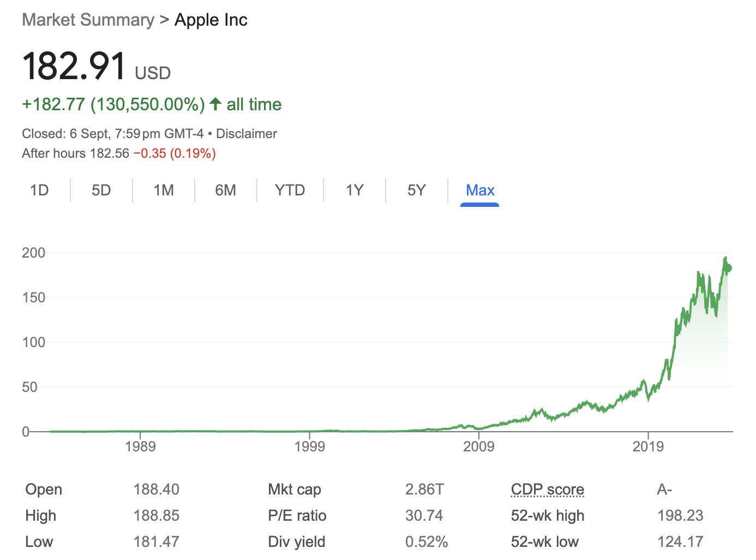Image resolution: width=756 pixels, height=560 pixels.
Task: Click the 1989 label on chart axis
Action: click(x=140, y=446)
